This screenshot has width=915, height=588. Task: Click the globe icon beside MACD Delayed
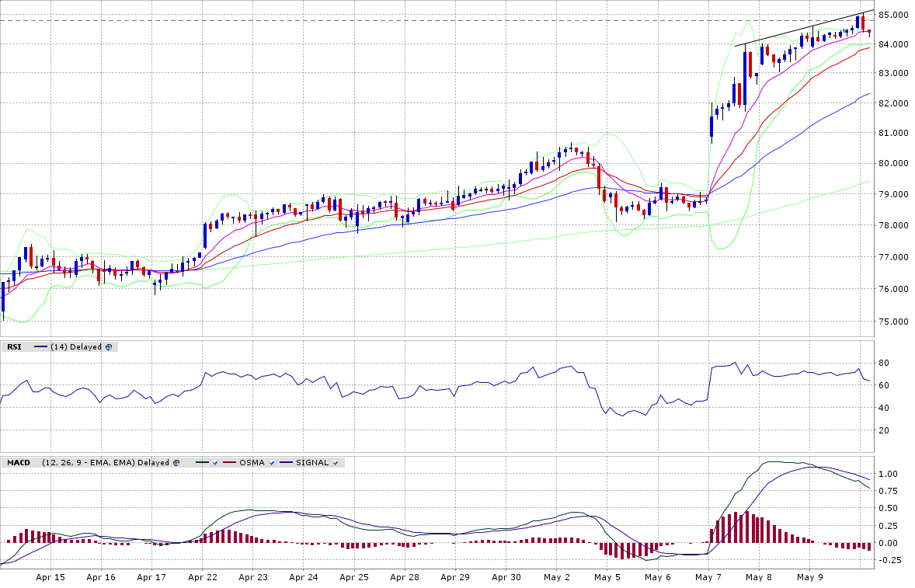[x=177, y=463]
